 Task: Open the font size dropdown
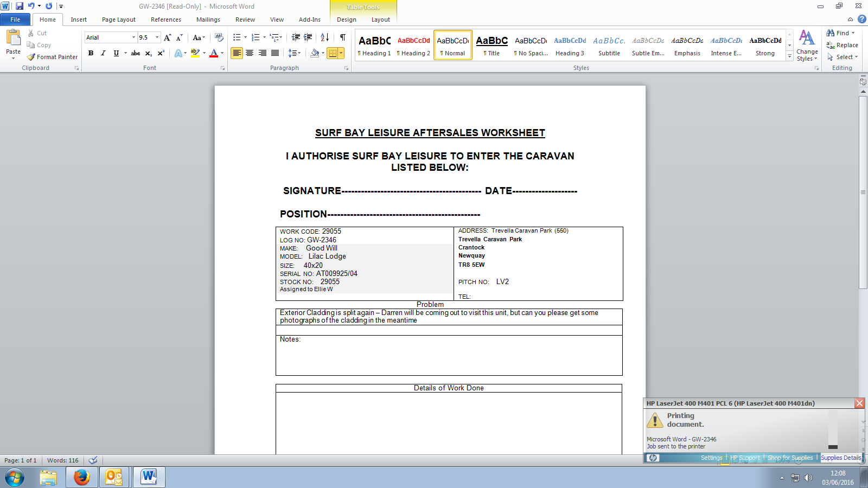tap(157, 37)
